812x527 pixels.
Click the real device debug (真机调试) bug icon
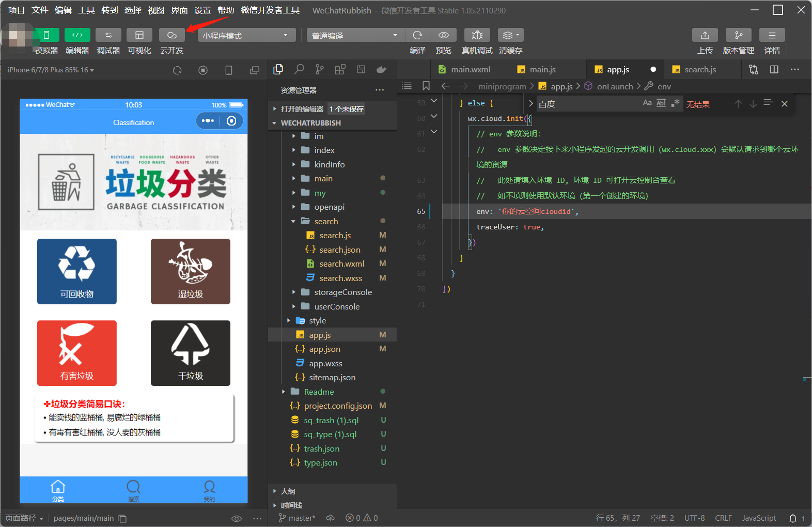coord(477,35)
